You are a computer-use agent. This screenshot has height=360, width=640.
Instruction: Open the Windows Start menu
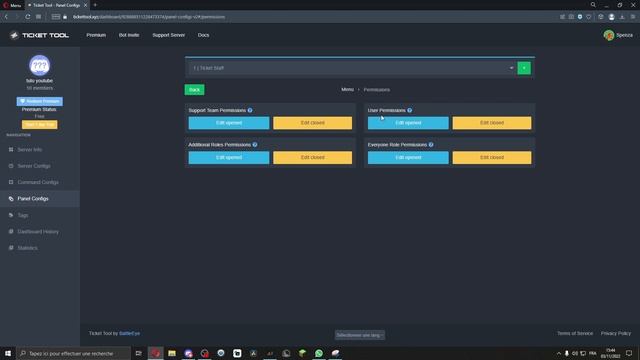8,353
